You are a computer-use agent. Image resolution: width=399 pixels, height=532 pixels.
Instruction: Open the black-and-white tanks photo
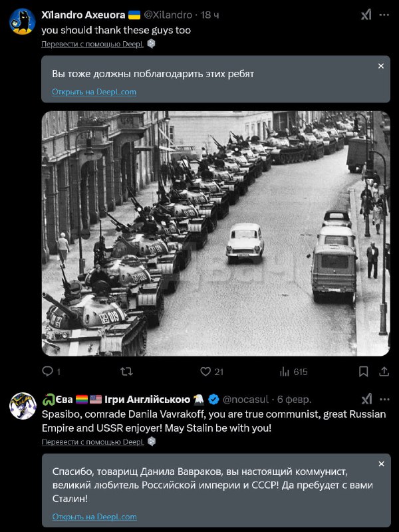215,233
